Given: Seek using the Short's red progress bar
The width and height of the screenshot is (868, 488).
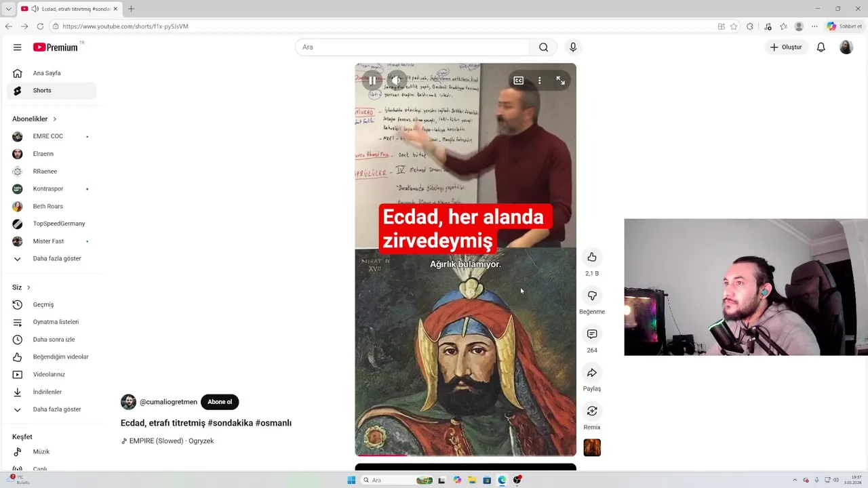Looking at the screenshot, I should click(x=465, y=455).
